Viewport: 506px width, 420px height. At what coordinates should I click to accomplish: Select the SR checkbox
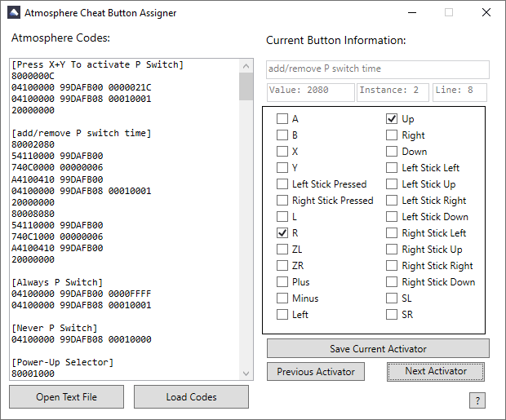[x=392, y=315]
